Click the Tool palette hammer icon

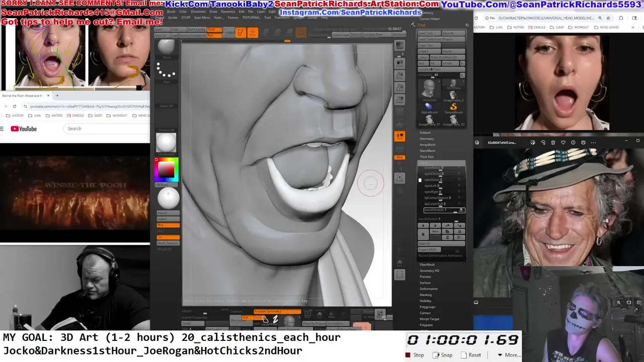(x=414, y=24)
